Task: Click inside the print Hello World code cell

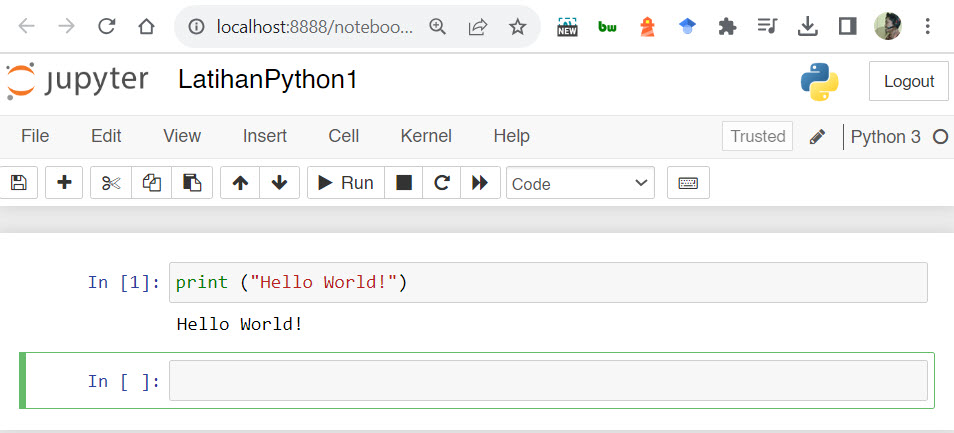Action: [548, 282]
